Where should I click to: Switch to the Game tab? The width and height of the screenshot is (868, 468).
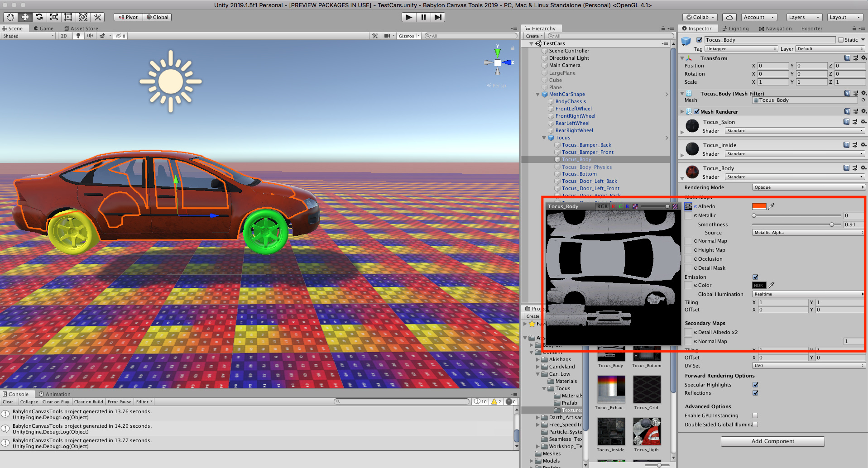coord(43,29)
